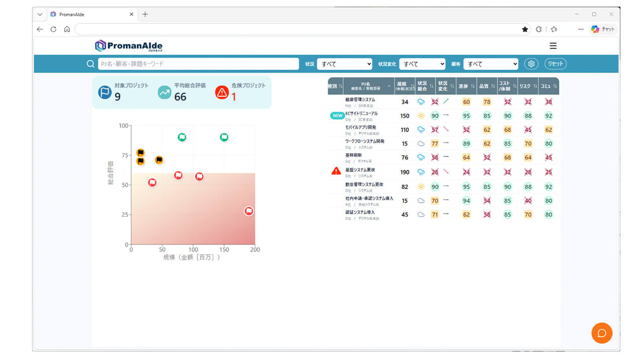Open the 状況変化 filter dropdown
This screenshot has width=644, height=362.
423,64
